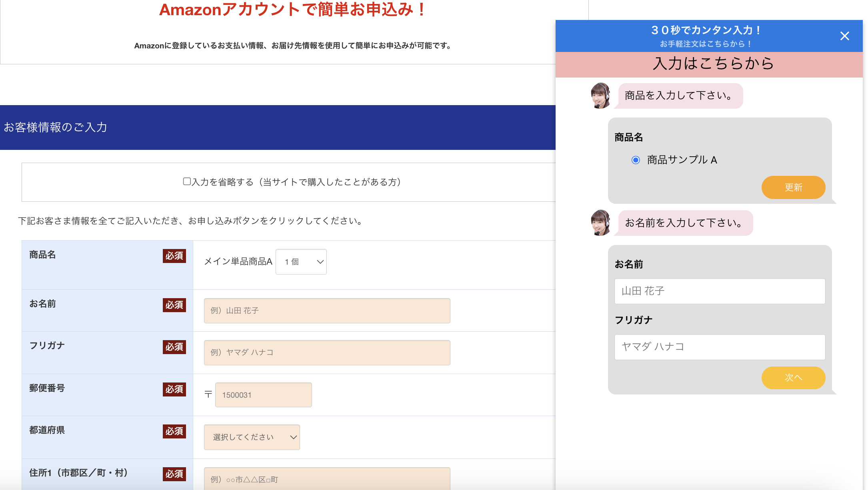This screenshot has width=868, height=490.
Task: Click the chat panel お名前 field 山田 花子
Action: click(720, 291)
